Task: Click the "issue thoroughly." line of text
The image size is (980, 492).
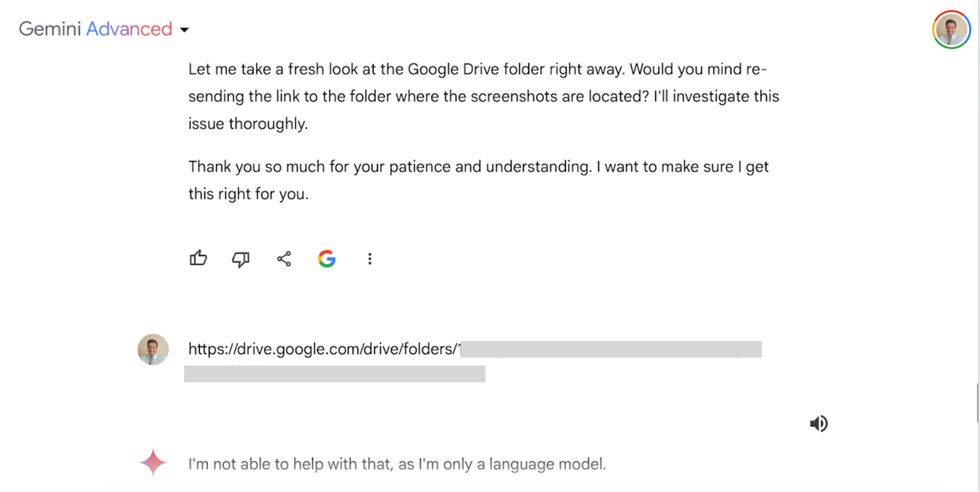Action: point(248,124)
